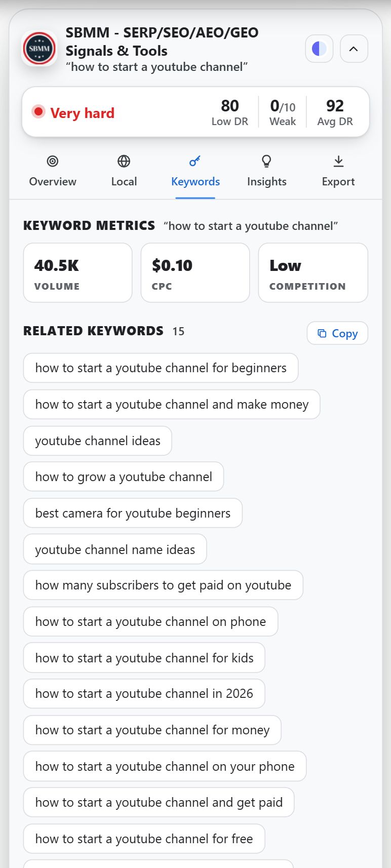Click the related keywords count 15
The width and height of the screenshot is (391, 868).
(178, 332)
